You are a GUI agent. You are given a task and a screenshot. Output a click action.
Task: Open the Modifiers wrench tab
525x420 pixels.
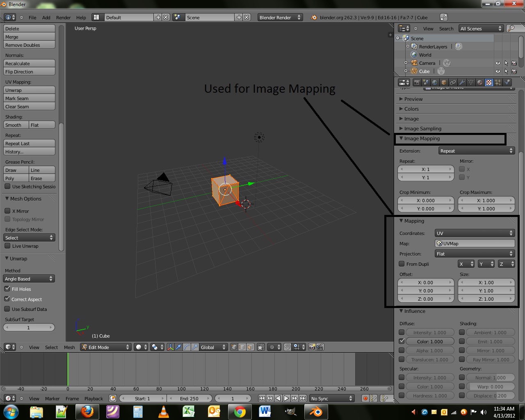click(462, 82)
